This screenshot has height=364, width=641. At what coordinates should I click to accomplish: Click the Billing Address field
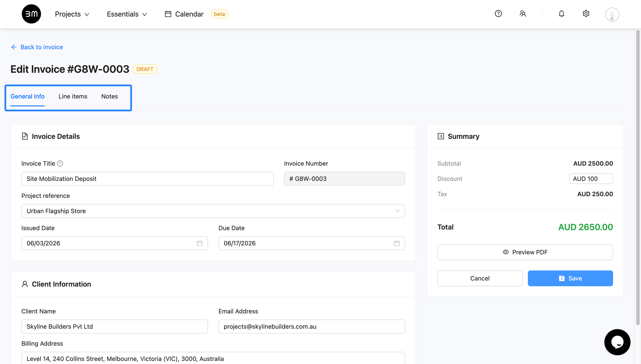(213, 358)
